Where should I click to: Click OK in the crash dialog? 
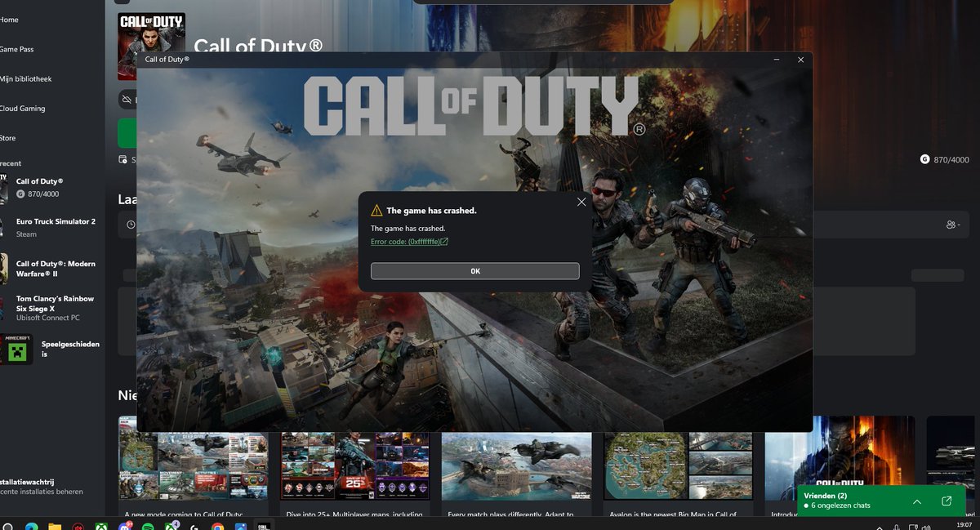tap(474, 271)
